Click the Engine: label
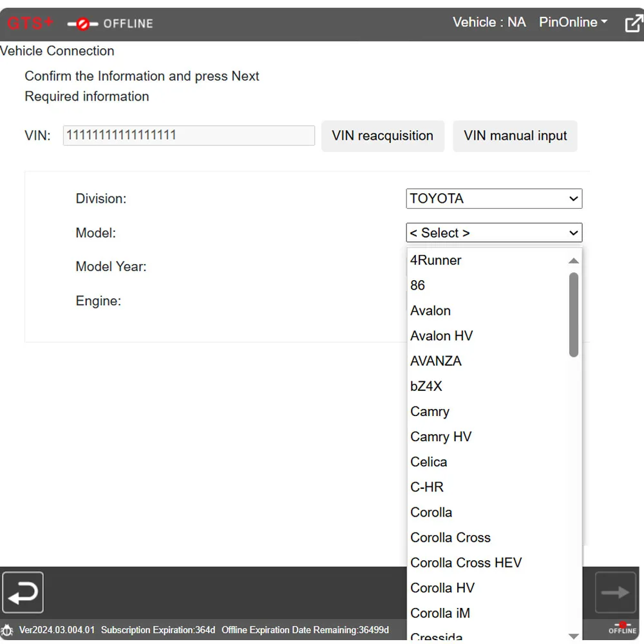This screenshot has height=644, width=644. coord(98,301)
